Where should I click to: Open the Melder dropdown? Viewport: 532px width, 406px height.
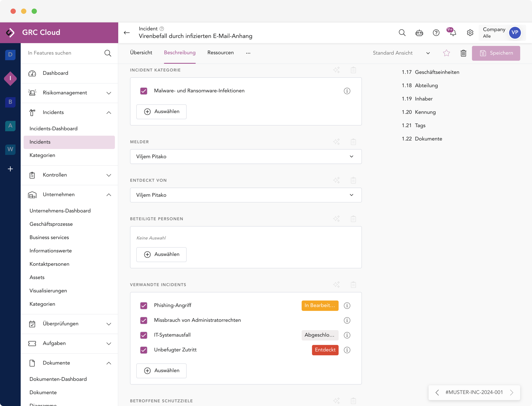245,157
